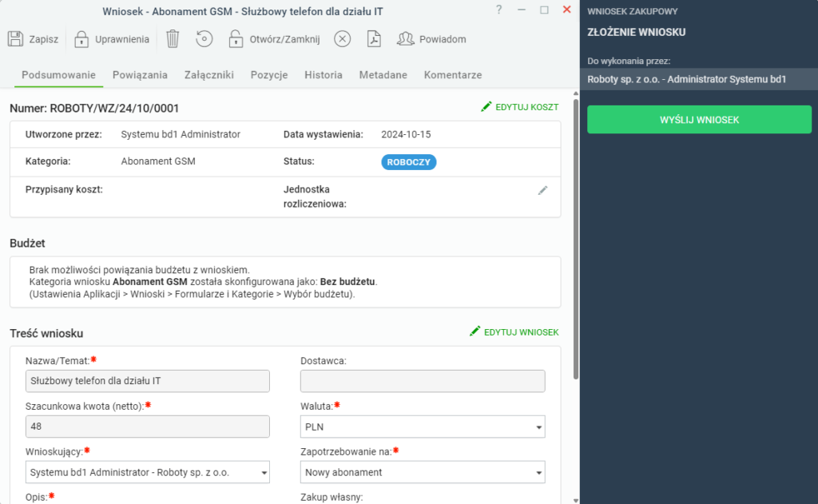Click 'Systemu bd1 Administrator' creator value
This screenshot has width=818, height=504.
[x=181, y=135]
